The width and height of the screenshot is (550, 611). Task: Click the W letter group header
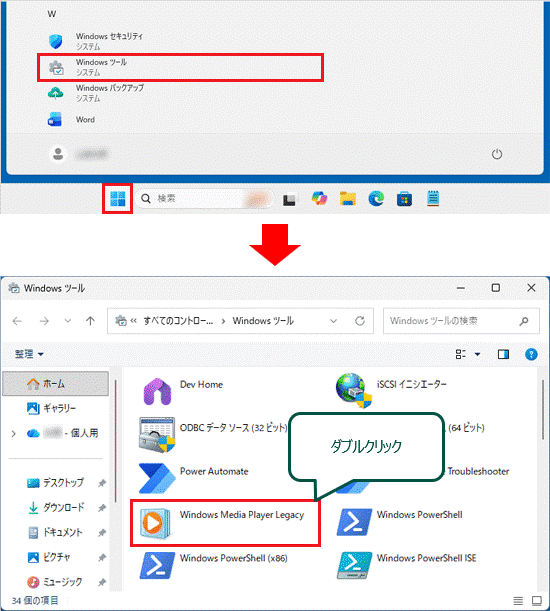pyautogui.click(x=51, y=14)
